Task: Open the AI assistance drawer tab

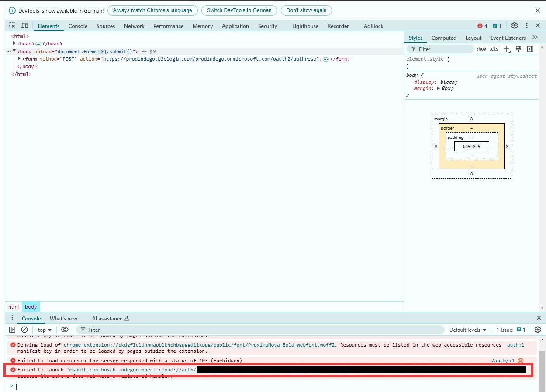Action: (111, 318)
